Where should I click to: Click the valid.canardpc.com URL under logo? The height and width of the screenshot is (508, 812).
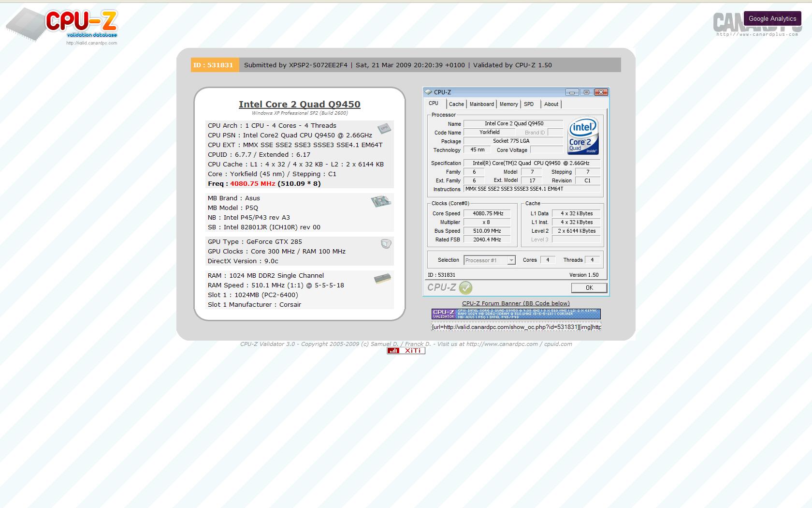coord(92,43)
